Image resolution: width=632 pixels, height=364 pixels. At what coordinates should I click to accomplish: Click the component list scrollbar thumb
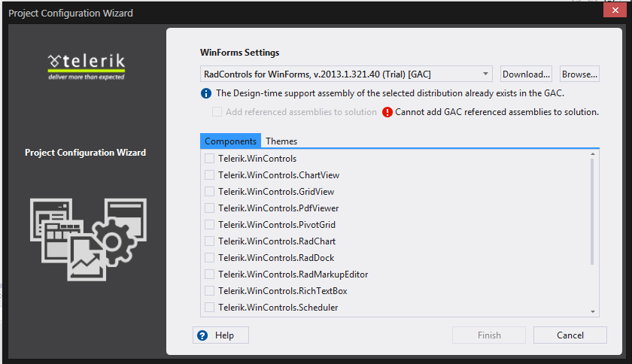pyautogui.click(x=593, y=211)
